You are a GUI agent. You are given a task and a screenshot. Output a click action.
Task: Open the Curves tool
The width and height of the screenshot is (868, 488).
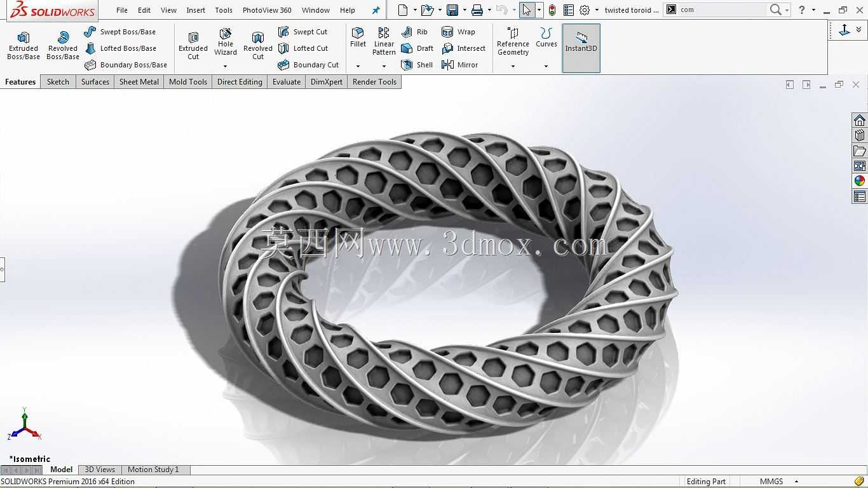tap(546, 37)
